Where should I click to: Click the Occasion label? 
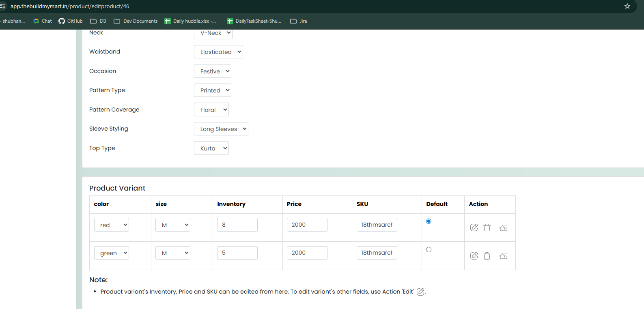tap(103, 71)
